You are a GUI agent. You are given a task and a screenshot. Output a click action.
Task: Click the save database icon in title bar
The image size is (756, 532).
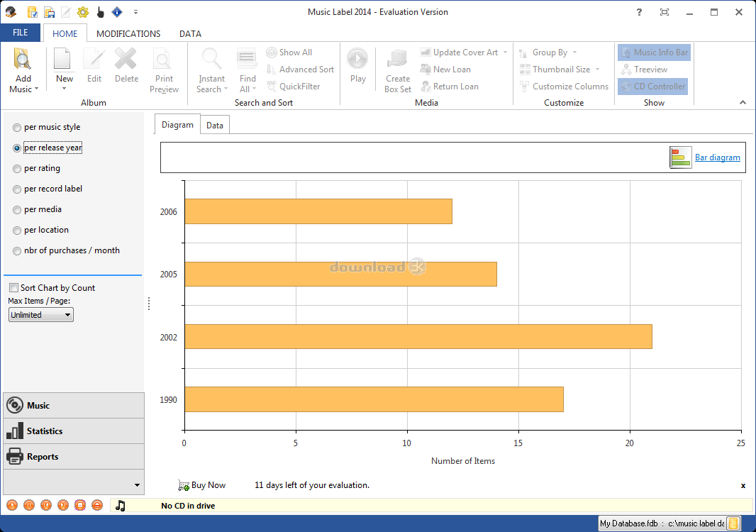click(x=49, y=12)
